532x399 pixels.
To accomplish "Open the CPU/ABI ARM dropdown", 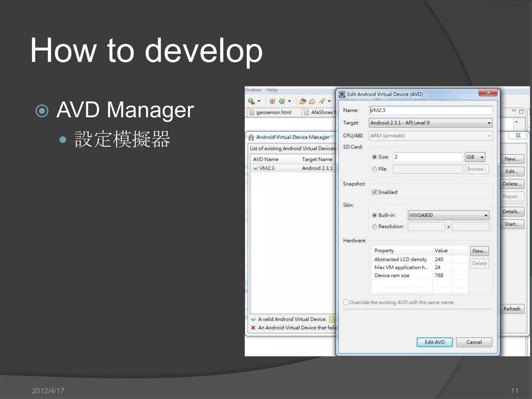I will [431, 136].
